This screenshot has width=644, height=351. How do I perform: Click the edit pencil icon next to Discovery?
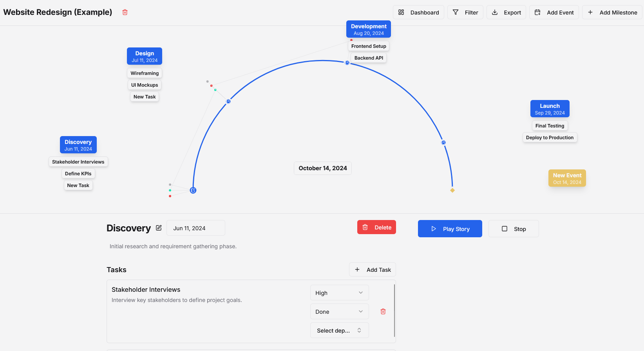click(x=159, y=228)
